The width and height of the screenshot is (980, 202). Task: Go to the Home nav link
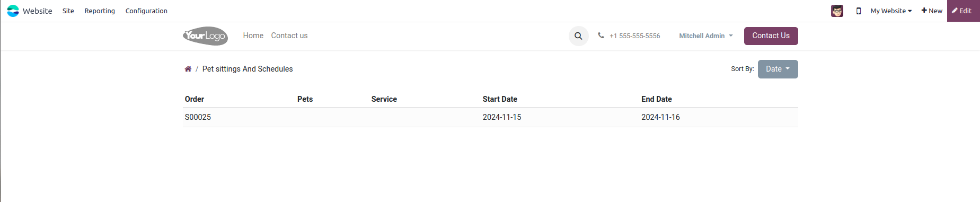253,36
